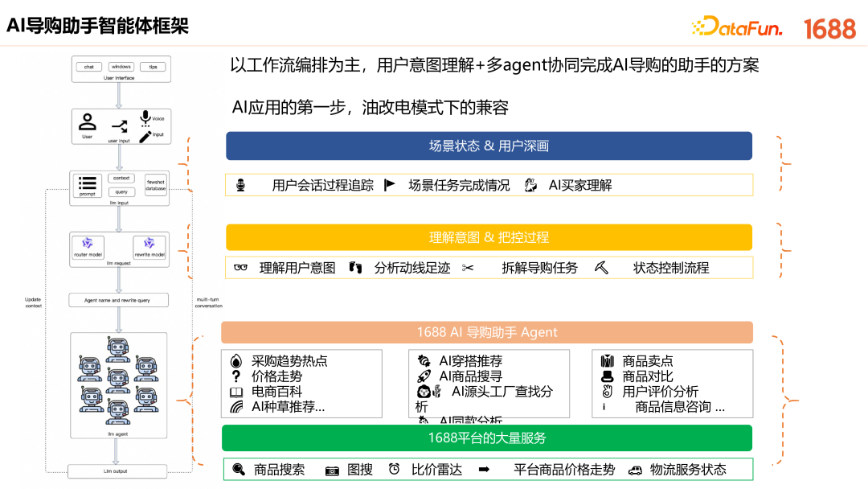Click the shuffle user input icon
The height and width of the screenshot is (489, 868).
(x=120, y=126)
